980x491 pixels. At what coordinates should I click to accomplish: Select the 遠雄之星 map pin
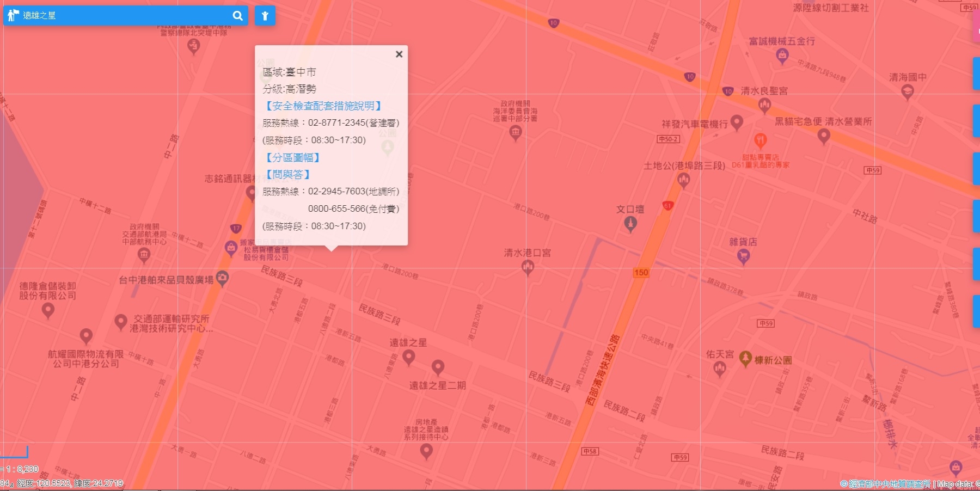coord(409,358)
